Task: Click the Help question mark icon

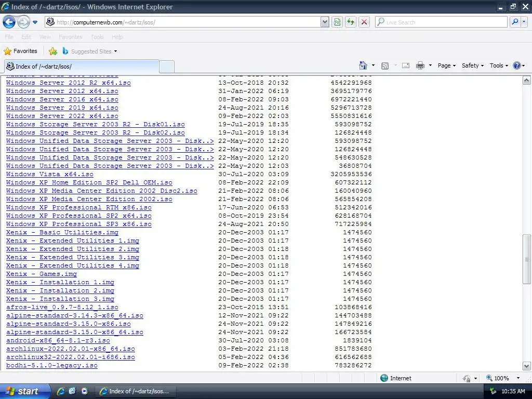Action: pyautogui.click(x=517, y=65)
